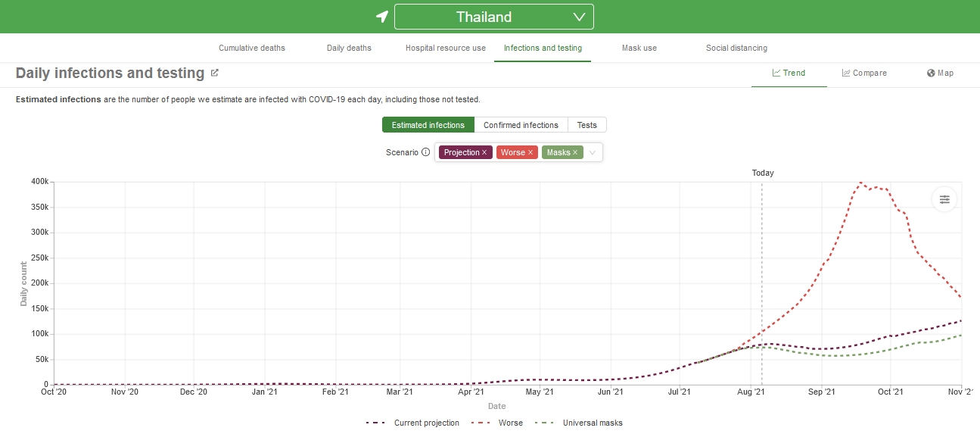Remove the Masks scenario tag
The height and width of the screenshot is (434, 980).
tap(575, 152)
